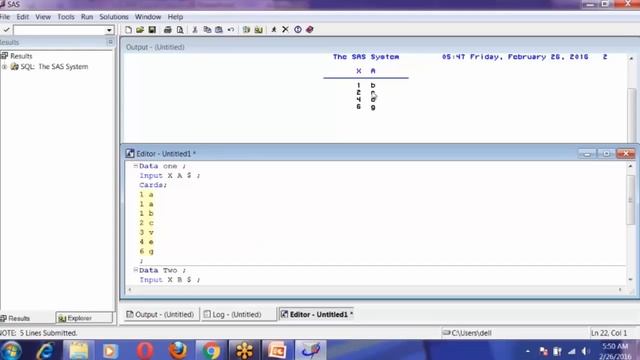Click the "Cards;" code line
This screenshot has width=640, height=360.
(153, 185)
